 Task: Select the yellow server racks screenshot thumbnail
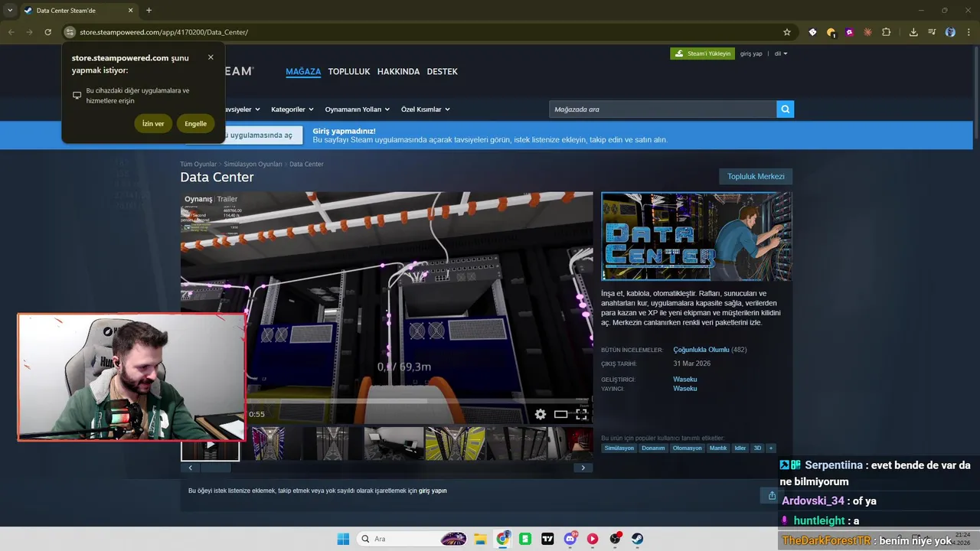[x=455, y=443]
